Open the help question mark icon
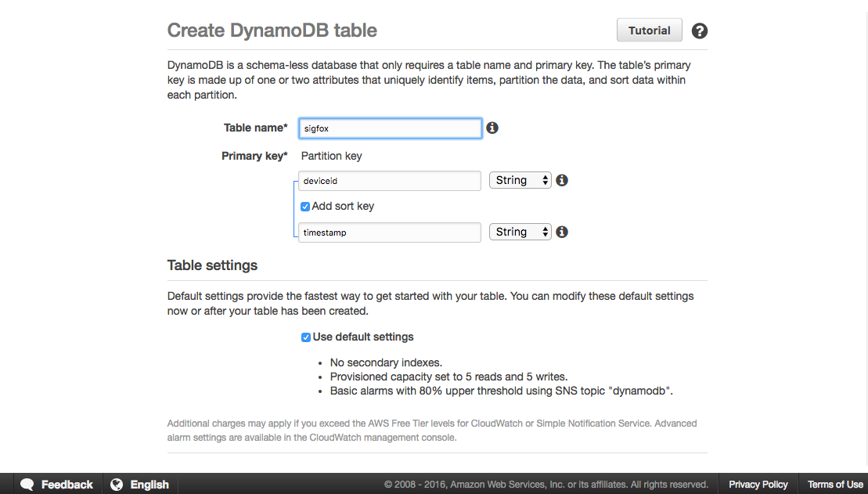 pos(700,31)
